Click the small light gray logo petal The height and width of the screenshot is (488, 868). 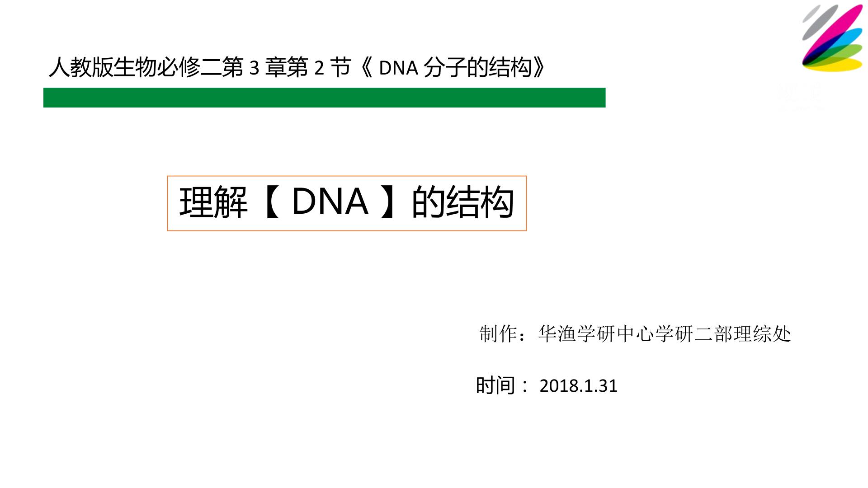pyautogui.click(x=811, y=13)
